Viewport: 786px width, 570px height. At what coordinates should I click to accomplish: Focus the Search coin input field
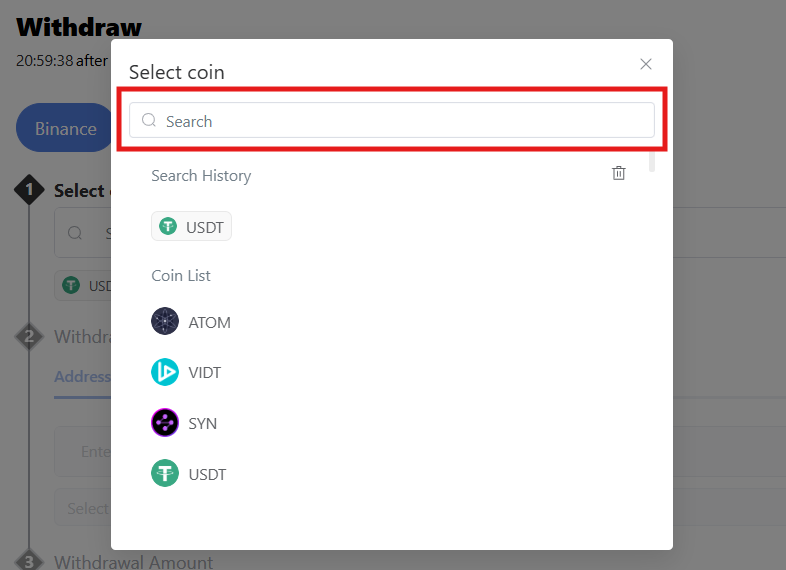[400, 121]
